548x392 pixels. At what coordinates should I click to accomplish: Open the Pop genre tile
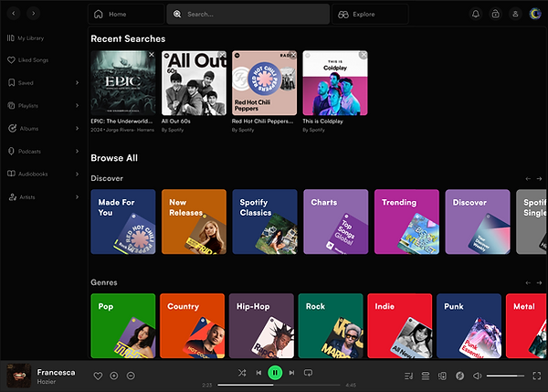(123, 325)
